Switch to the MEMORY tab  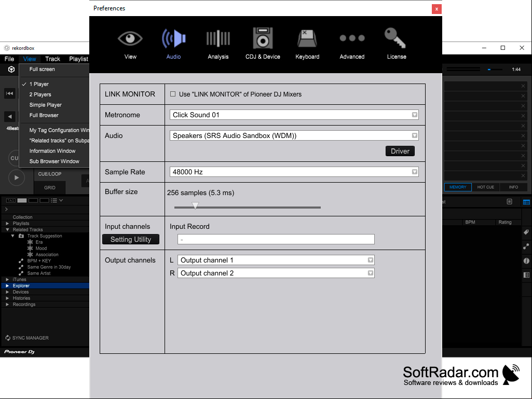(x=458, y=187)
